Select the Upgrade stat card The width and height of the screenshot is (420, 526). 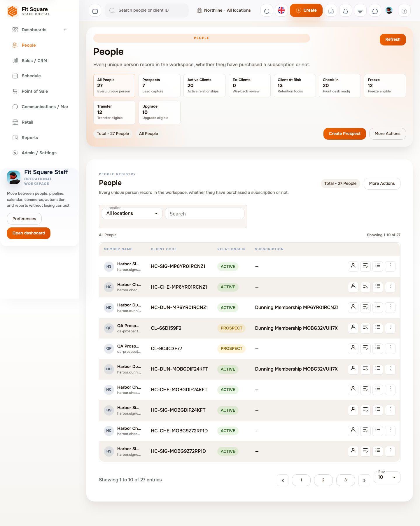[x=159, y=112]
